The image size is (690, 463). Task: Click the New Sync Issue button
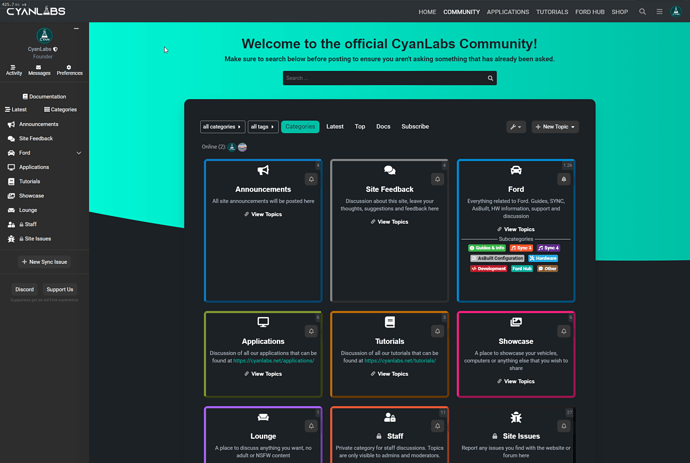click(x=44, y=262)
